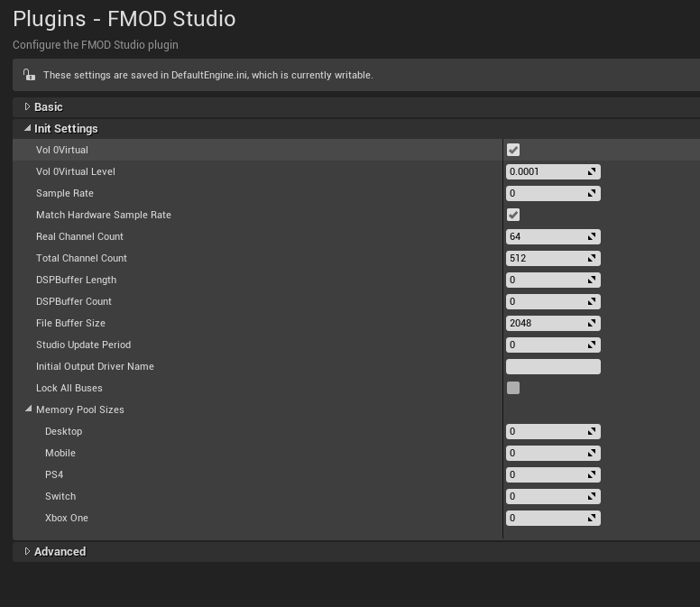The image size is (700, 607).
Task: Click the spin arrow icon in File Buffer Size
Action: coord(592,323)
